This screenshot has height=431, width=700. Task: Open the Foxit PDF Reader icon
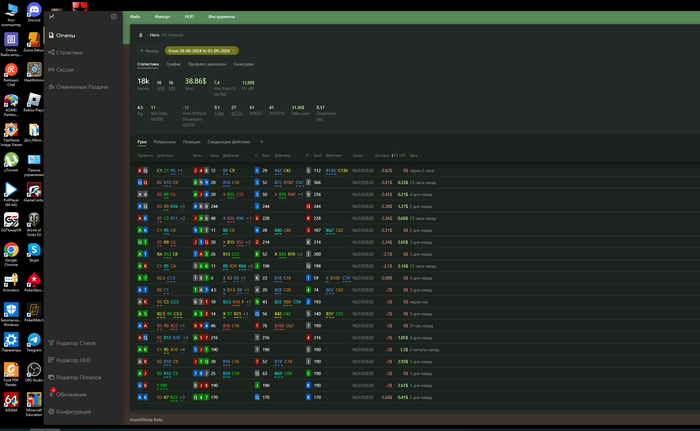coord(11,374)
